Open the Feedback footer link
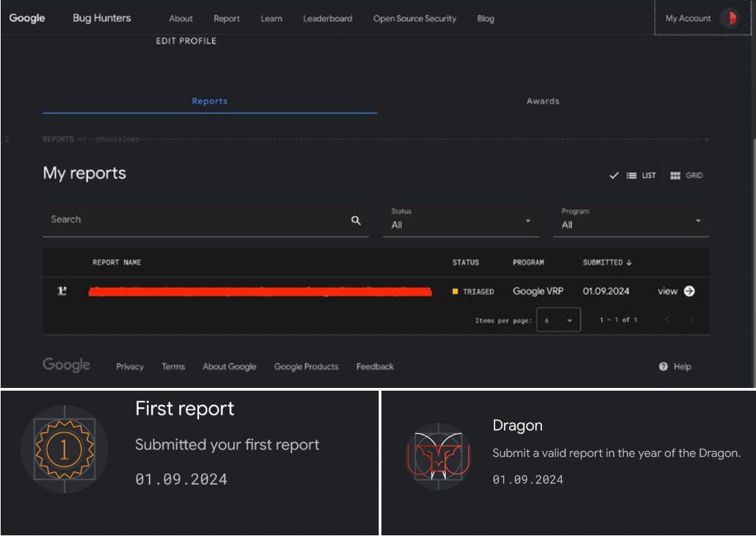The width and height of the screenshot is (756, 536). coord(375,367)
